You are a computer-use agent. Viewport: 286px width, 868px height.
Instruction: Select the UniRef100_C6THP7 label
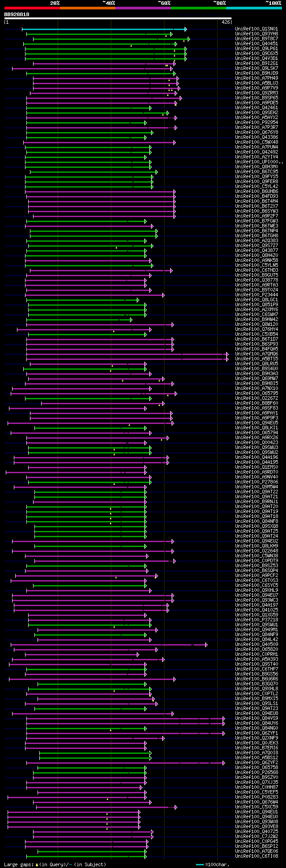click(x=257, y=669)
